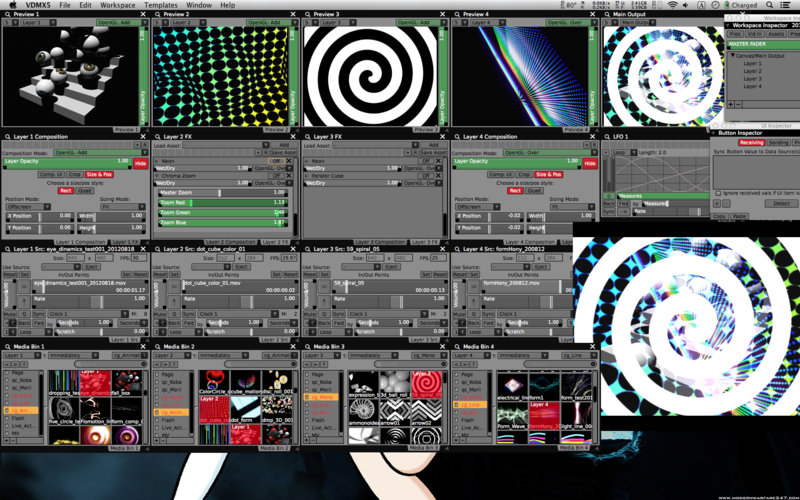Click Size & Pos button in Layer 1 Composition
Image resolution: width=800 pixels, height=500 pixels.
tap(99, 174)
